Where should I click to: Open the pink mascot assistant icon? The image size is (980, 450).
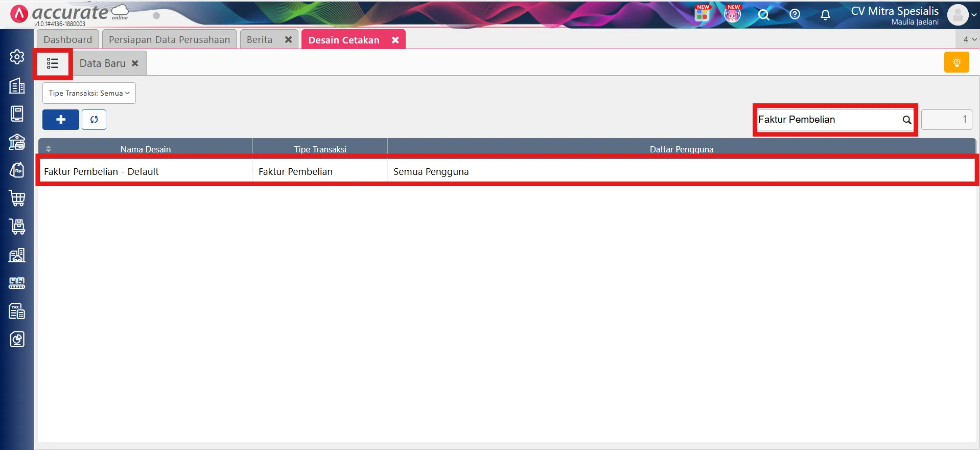pyautogui.click(x=732, y=14)
